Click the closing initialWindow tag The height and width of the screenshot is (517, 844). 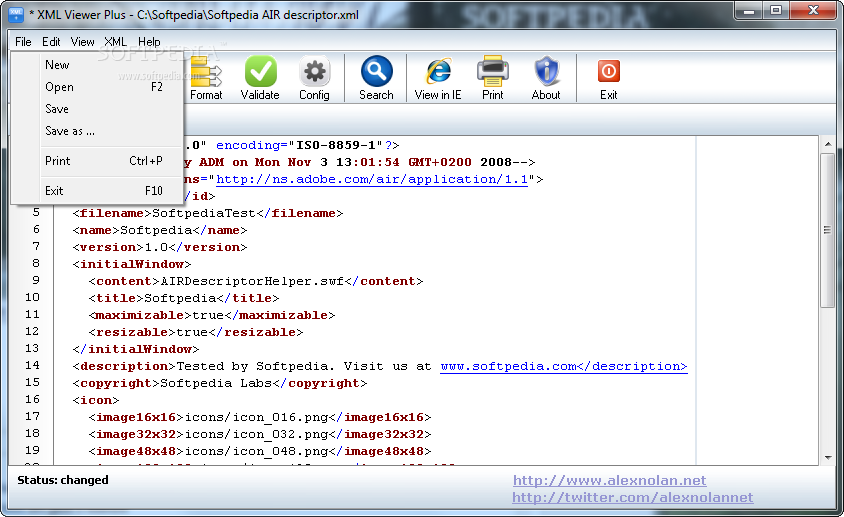click(136, 350)
